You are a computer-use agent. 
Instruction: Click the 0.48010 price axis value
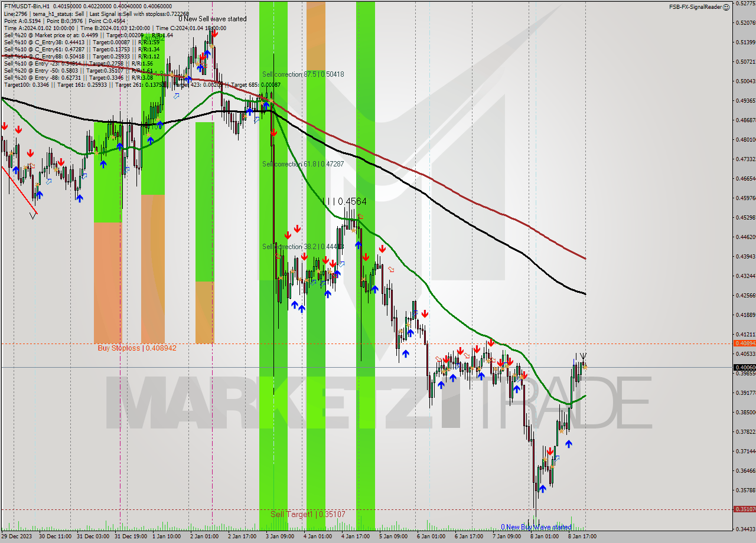[744, 140]
